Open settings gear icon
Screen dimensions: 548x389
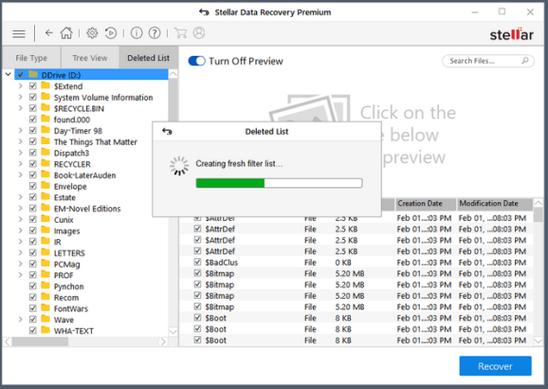pos(92,33)
